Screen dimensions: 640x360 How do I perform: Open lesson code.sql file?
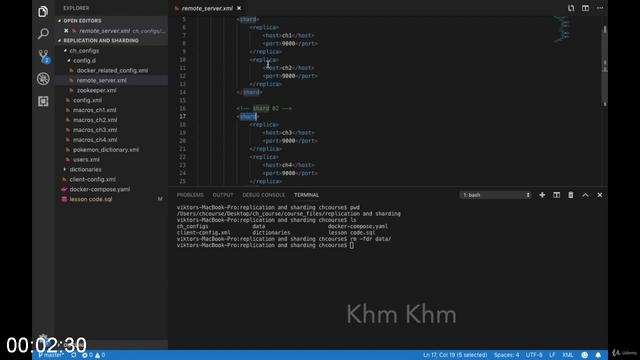pyautogui.click(x=91, y=199)
